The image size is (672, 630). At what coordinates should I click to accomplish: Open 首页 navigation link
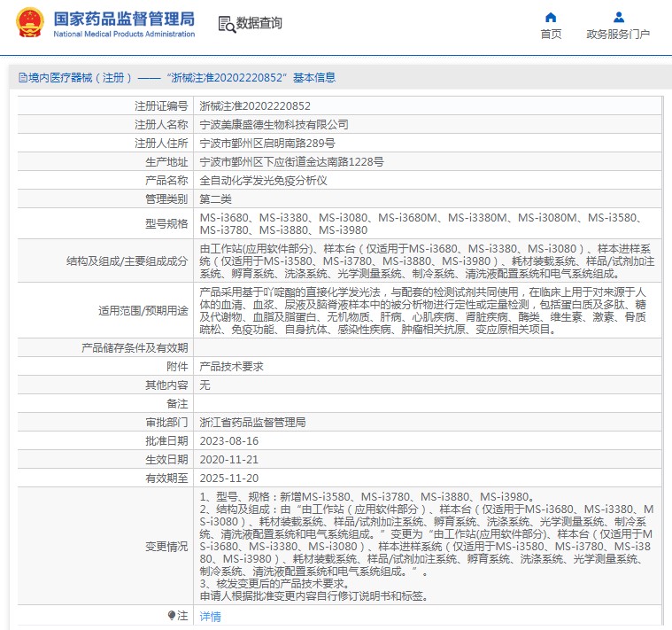(x=551, y=34)
